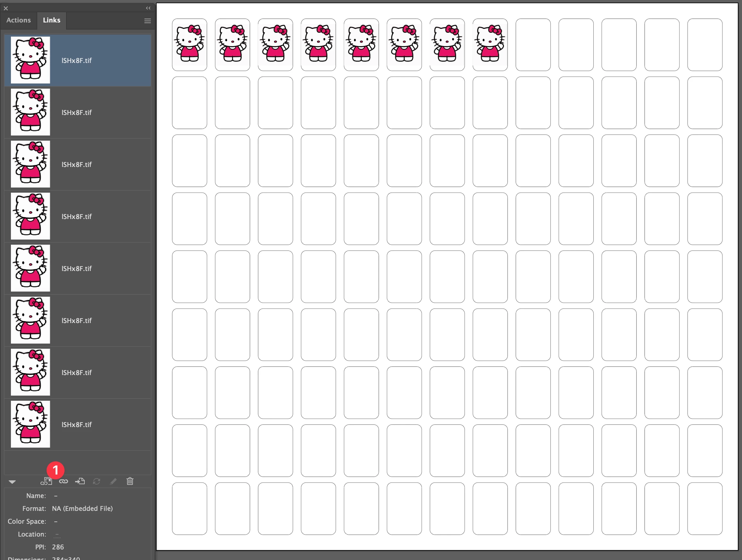Viewport: 742px width, 560px height.
Task: Close the panel with the X icon
Action: (6, 8)
